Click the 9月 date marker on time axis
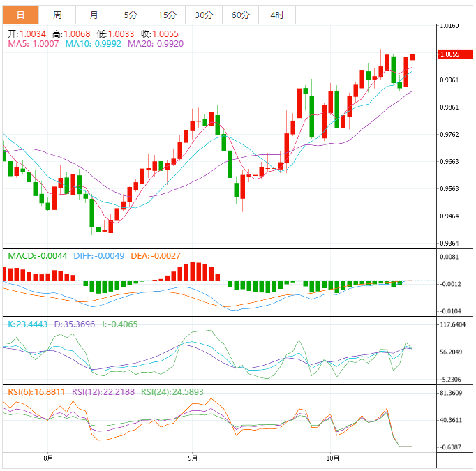The width and height of the screenshot is (476, 471). click(x=193, y=458)
